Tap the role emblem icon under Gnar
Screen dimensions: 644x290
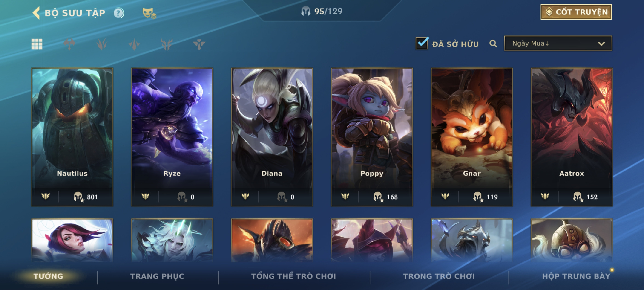[x=445, y=196]
